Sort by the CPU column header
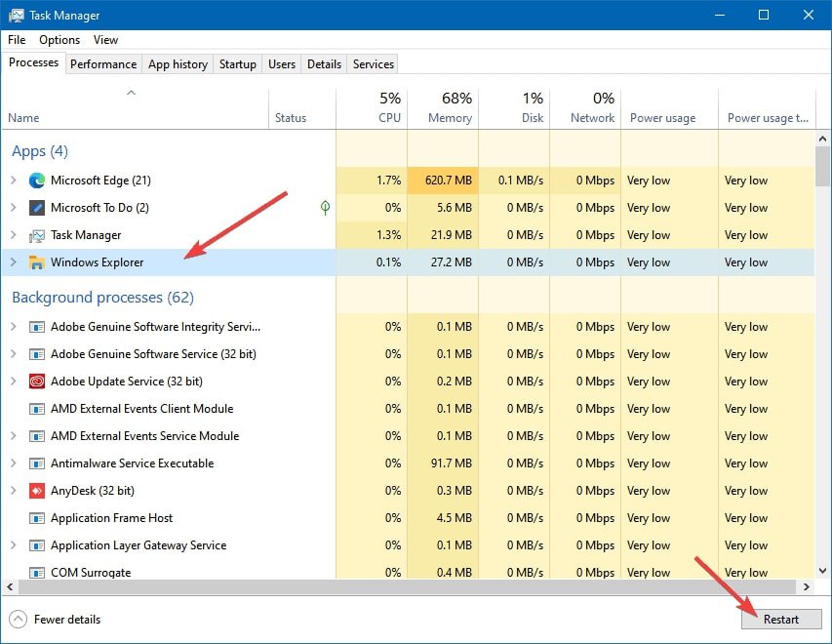Image resolution: width=832 pixels, height=644 pixels. [x=372, y=109]
